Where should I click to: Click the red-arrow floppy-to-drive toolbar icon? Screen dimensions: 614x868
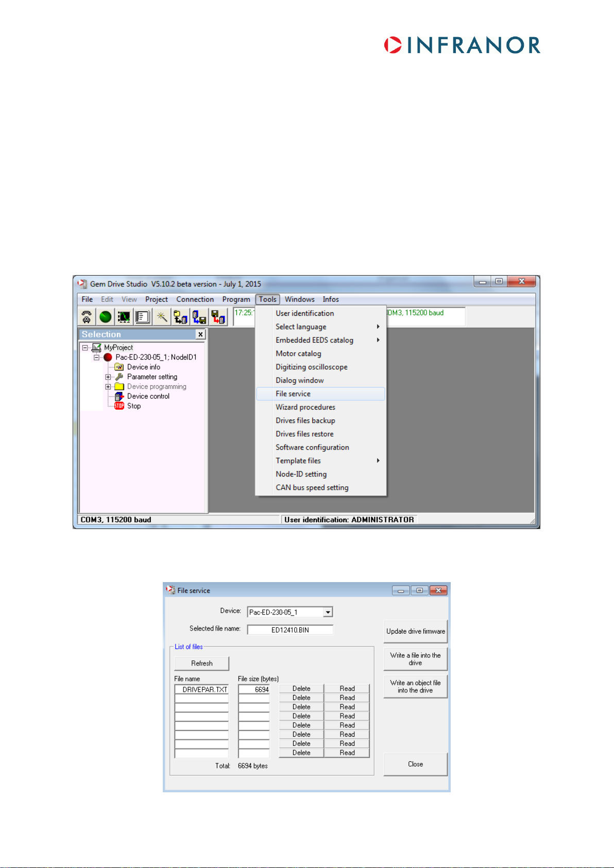pos(218,317)
